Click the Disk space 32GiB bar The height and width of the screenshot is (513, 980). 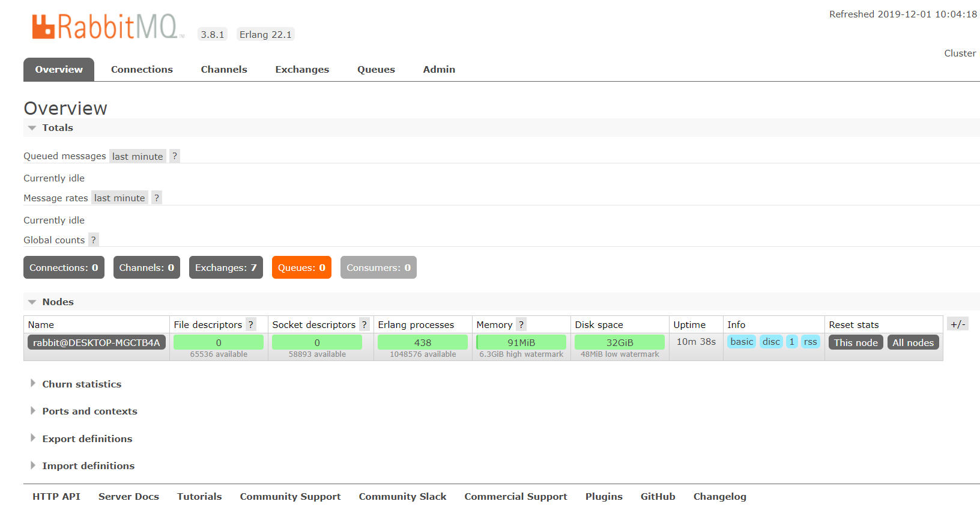click(x=620, y=342)
